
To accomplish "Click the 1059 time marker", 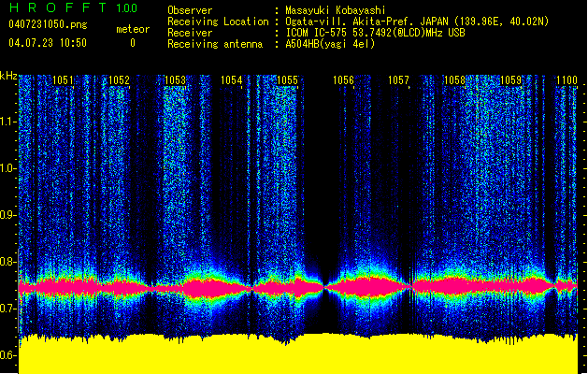I will click(510, 80).
